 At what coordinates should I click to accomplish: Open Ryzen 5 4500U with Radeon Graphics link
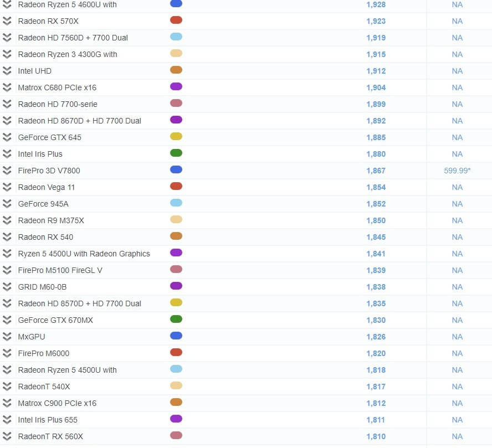[84, 254]
